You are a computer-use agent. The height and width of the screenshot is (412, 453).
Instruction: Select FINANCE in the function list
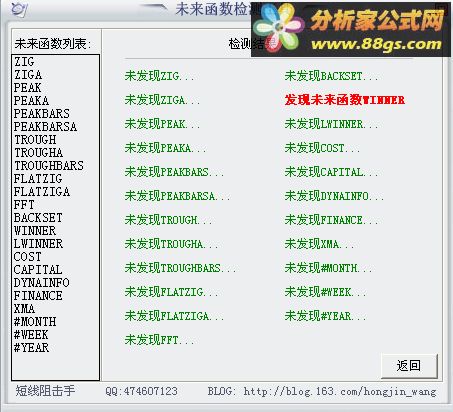[38, 296]
